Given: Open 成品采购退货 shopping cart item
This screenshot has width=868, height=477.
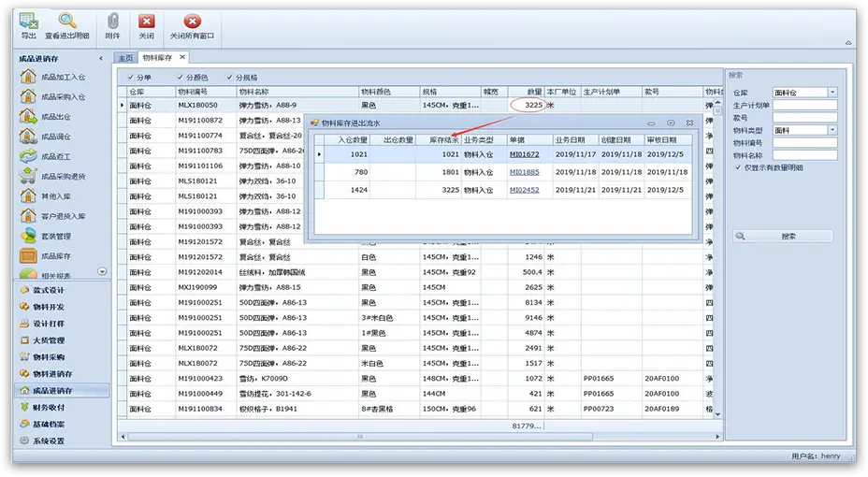Looking at the screenshot, I should (x=52, y=177).
